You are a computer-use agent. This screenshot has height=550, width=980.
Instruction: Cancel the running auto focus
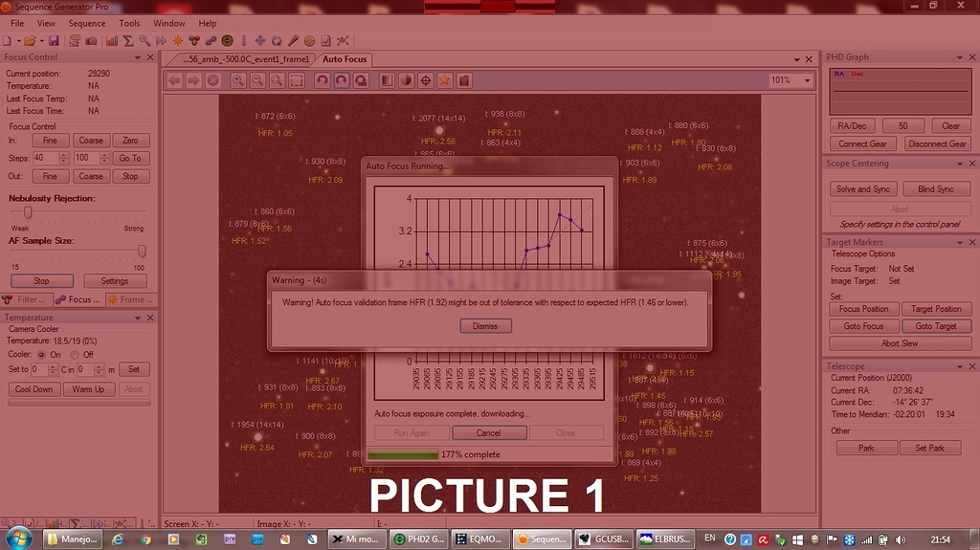pos(489,432)
